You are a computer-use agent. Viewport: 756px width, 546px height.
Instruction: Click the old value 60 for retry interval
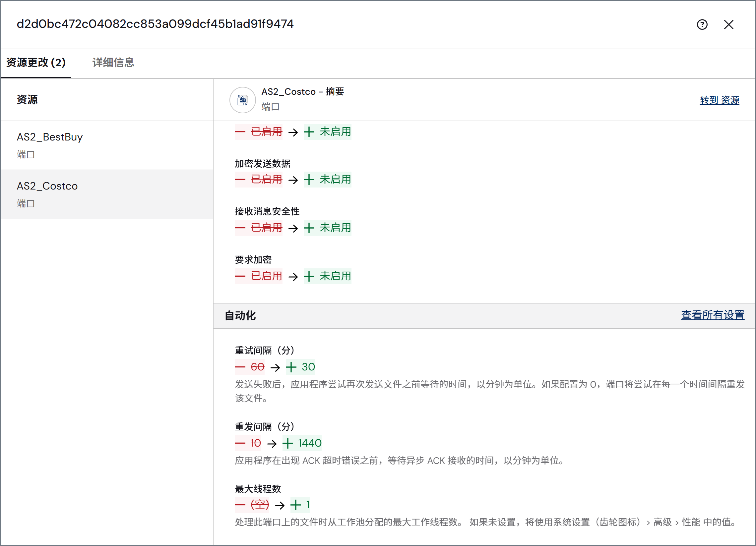[x=257, y=367]
